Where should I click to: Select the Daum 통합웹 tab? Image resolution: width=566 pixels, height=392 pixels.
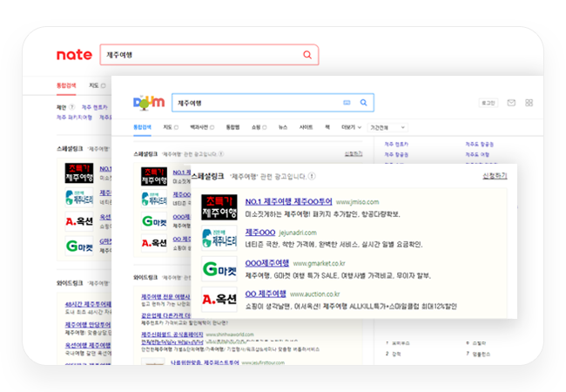coord(232,127)
